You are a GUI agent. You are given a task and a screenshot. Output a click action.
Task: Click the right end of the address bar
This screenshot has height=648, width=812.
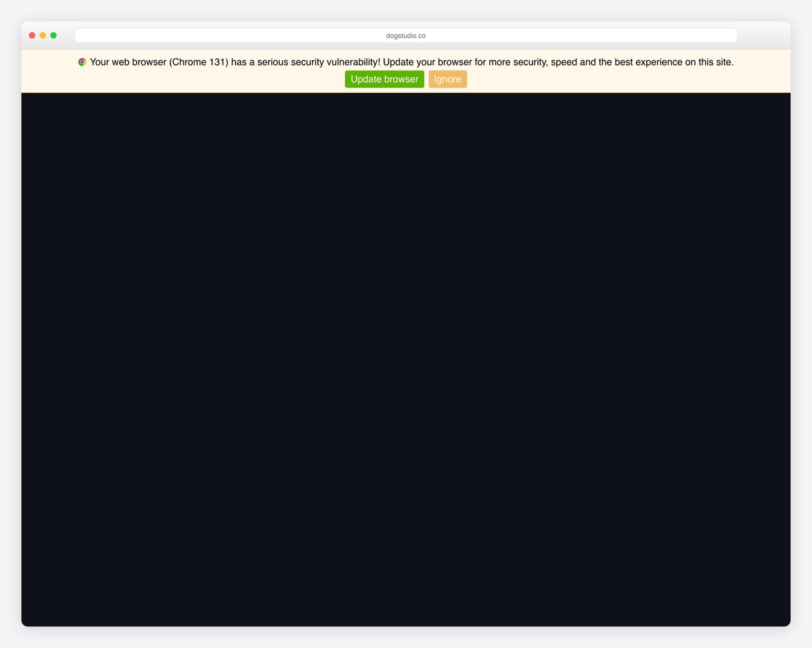point(727,35)
